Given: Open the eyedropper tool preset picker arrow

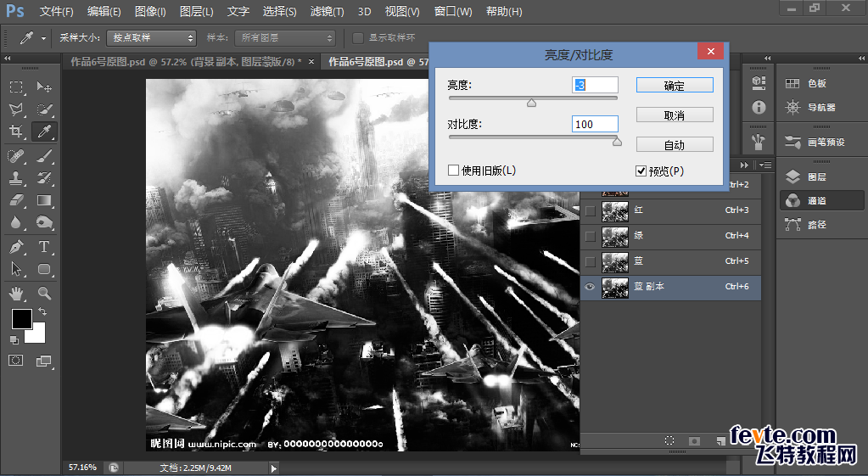Looking at the screenshot, I should (43, 38).
